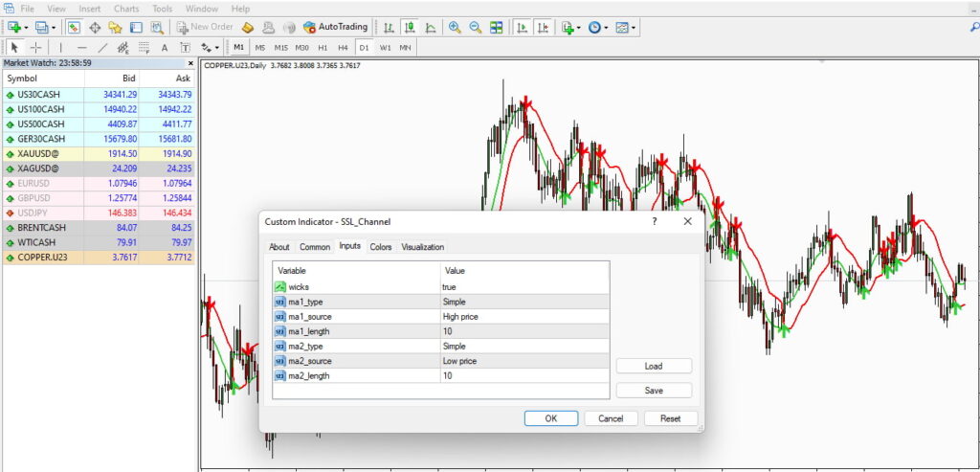Switch chart to bar chart icon

coord(389,28)
